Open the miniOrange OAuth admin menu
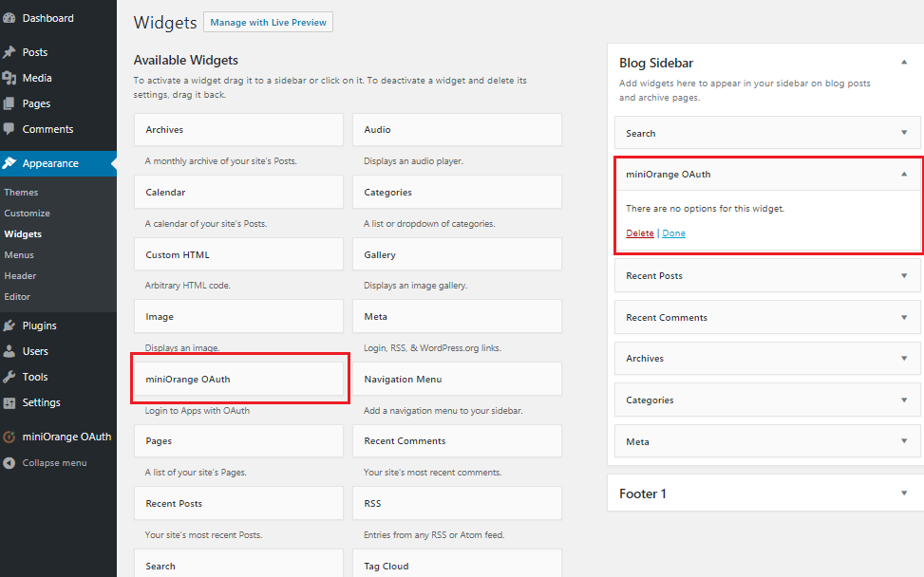 66,437
